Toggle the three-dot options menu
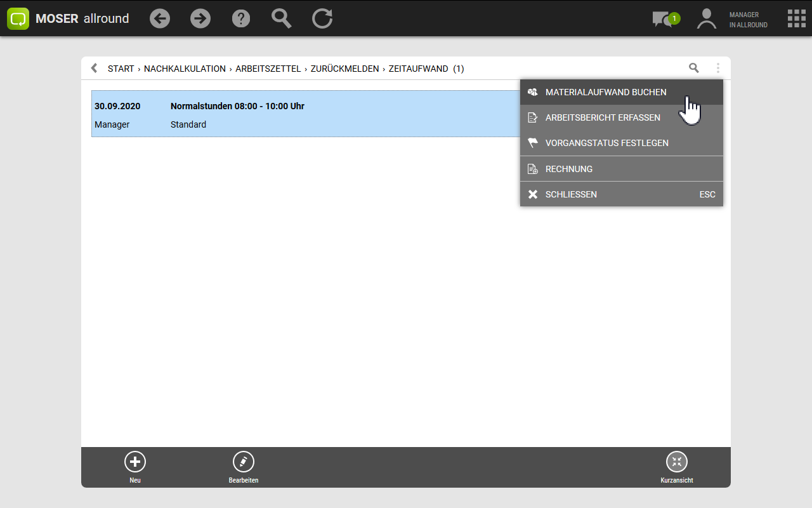 point(718,68)
